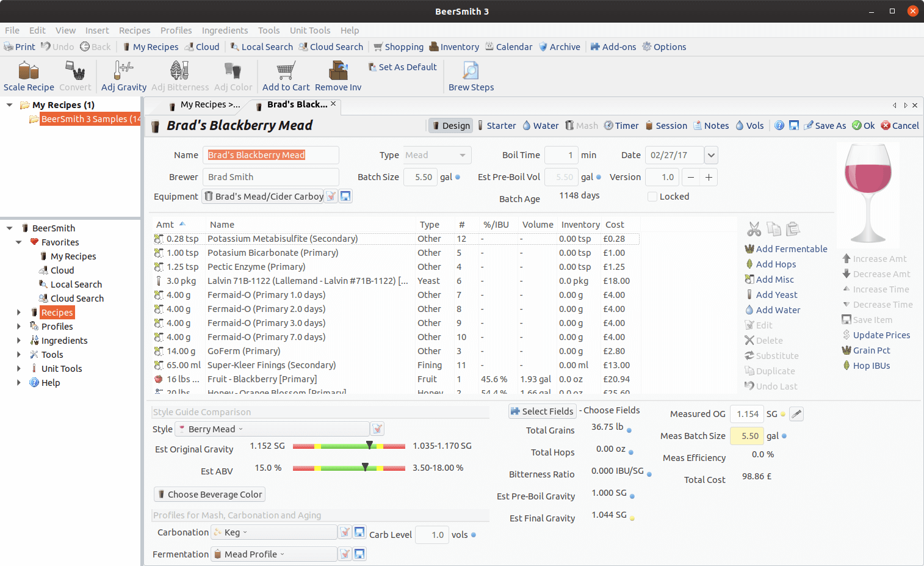
Task: Click Add Misc ingredient
Action: (770, 280)
